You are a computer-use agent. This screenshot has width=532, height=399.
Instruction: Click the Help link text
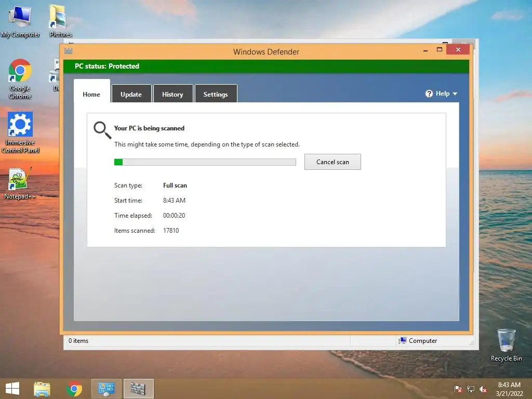[443, 94]
